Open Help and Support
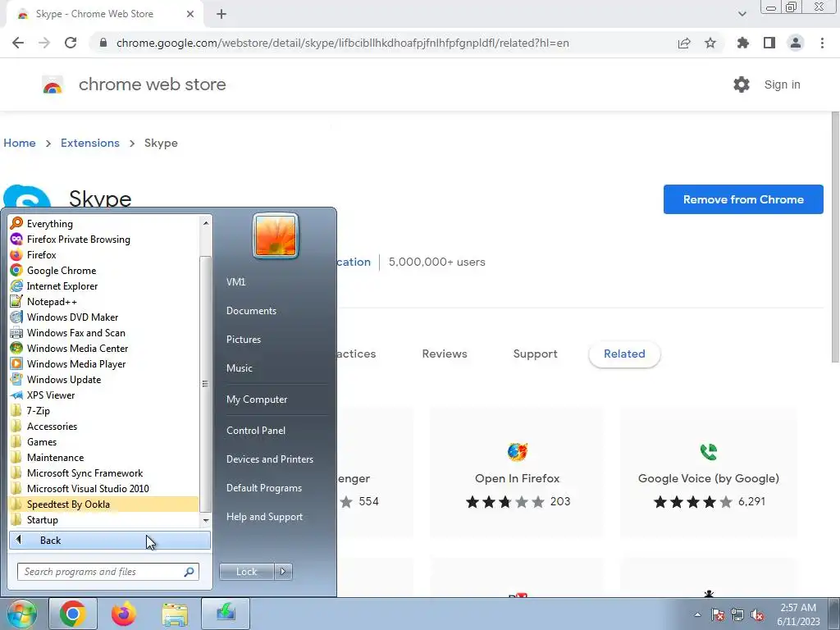 pos(264,517)
